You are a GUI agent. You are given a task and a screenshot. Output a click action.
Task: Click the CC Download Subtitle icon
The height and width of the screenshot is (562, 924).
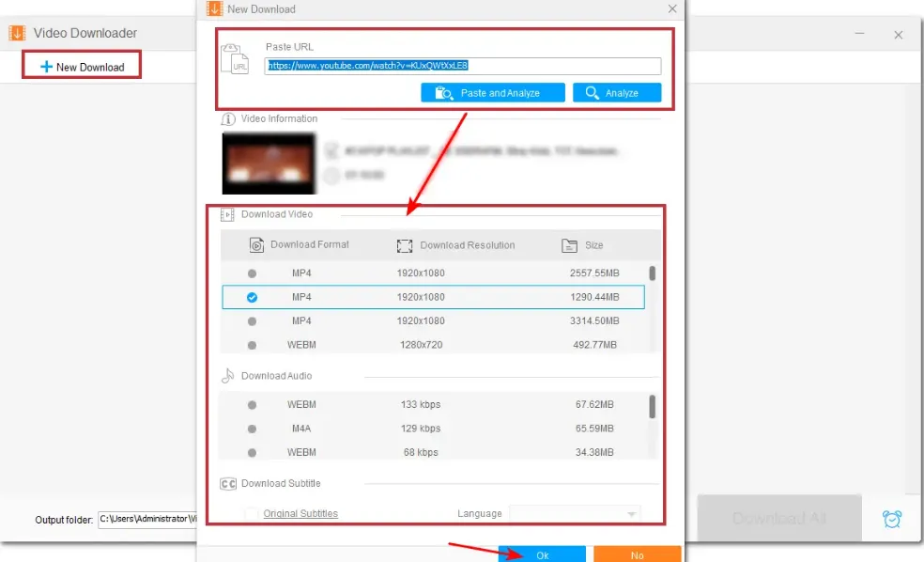point(227,483)
